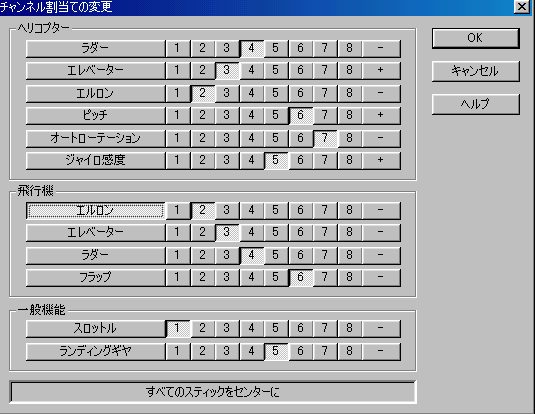Select channel 1 for helicopter エルロン
Viewport: 535px width, 414px height.
(x=177, y=93)
